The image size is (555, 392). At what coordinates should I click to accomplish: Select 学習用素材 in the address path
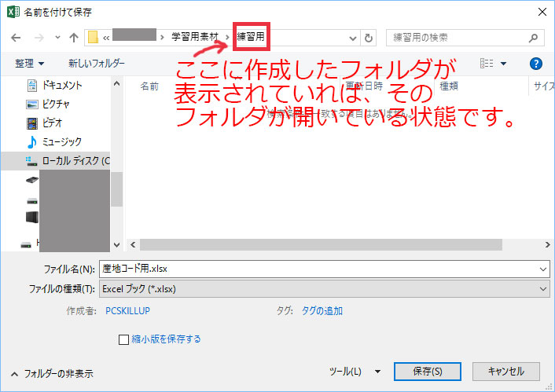point(195,37)
